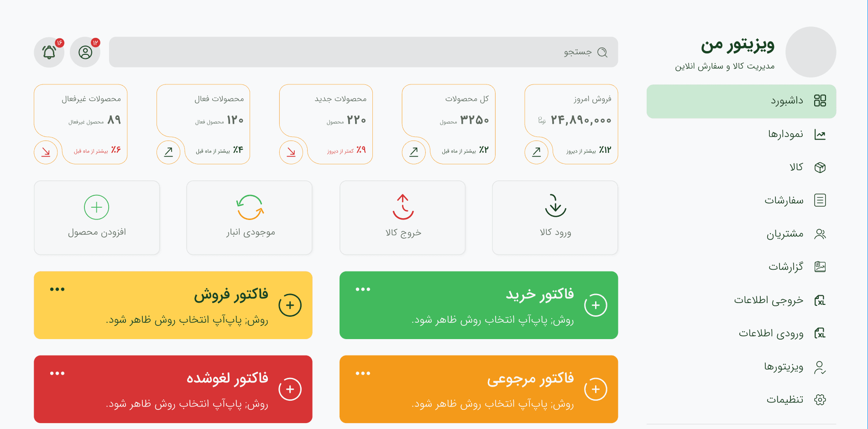Click the search magnifier icon
Screen dimensions: 868x429
[602, 52]
